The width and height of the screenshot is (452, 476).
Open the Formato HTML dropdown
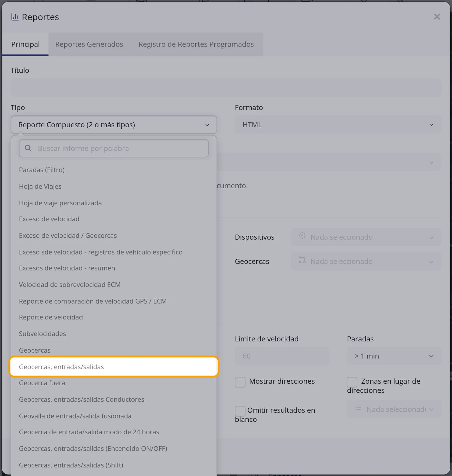tap(338, 125)
